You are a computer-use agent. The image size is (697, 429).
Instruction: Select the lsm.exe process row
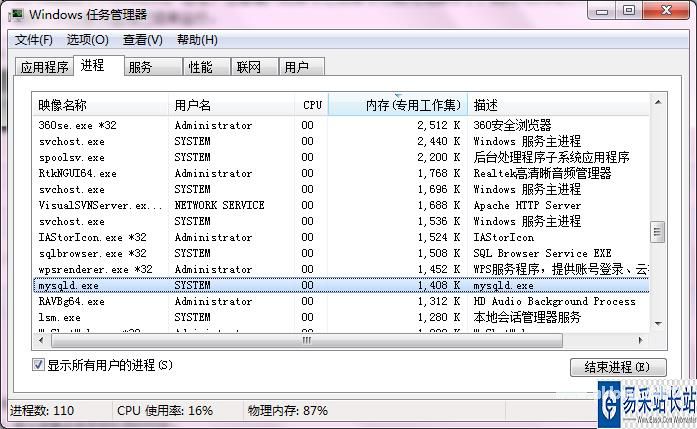[341, 317]
